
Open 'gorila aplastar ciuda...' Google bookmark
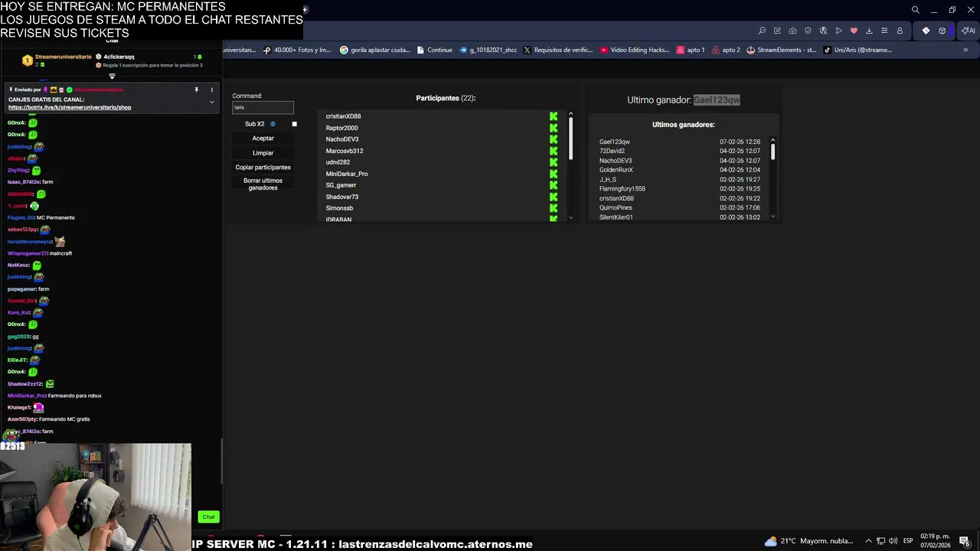pyautogui.click(x=375, y=50)
